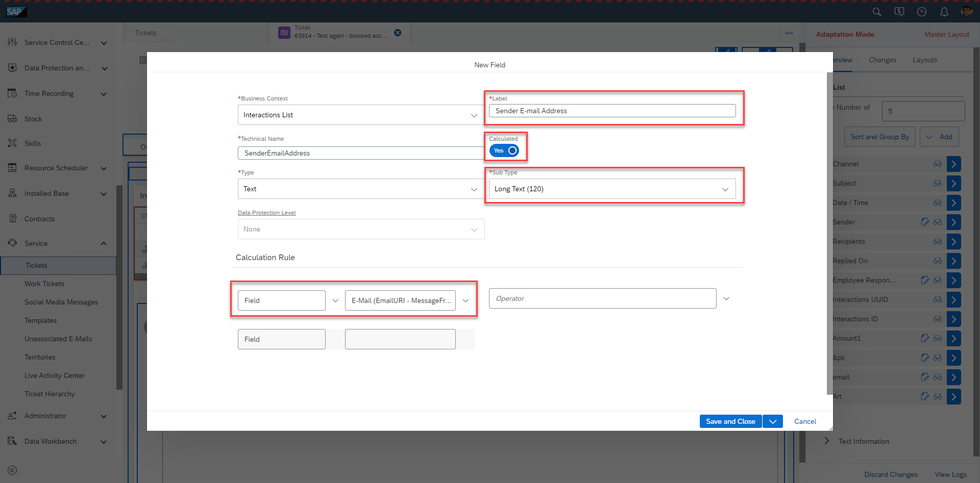Expand the Administrator menu
The width and height of the screenshot is (980, 483).
tap(104, 416)
